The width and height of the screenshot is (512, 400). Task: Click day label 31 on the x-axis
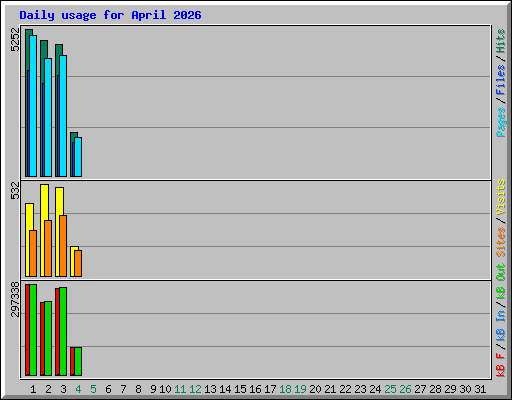[480, 389]
